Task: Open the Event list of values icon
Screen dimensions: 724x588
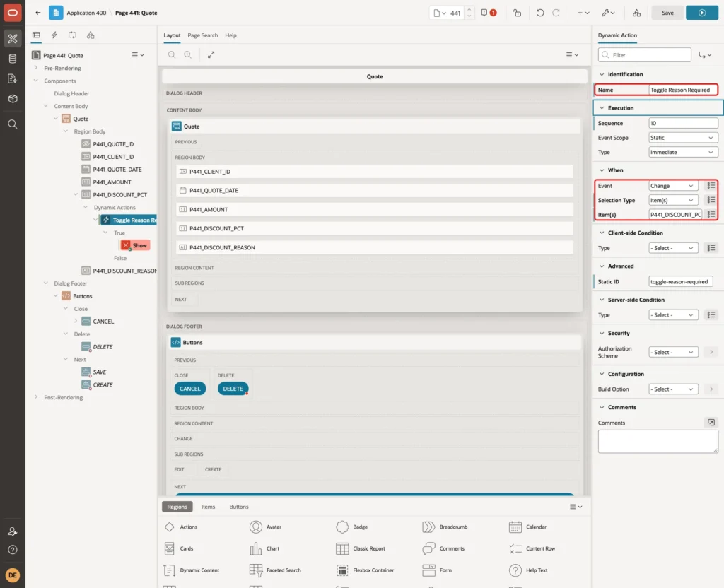Action: click(x=711, y=186)
